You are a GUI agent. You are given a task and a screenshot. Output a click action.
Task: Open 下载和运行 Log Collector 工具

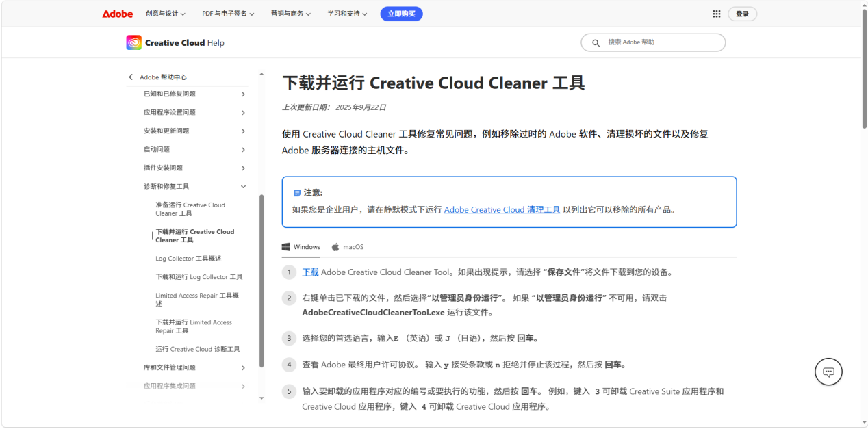pyautogui.click(x=199, y=277)
